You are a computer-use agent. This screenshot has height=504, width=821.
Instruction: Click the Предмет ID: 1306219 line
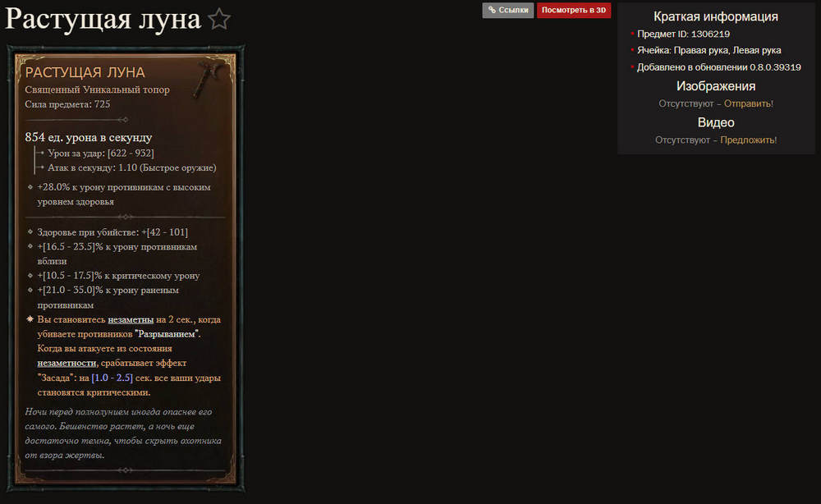pyautogui.click(x=685, y=34)
